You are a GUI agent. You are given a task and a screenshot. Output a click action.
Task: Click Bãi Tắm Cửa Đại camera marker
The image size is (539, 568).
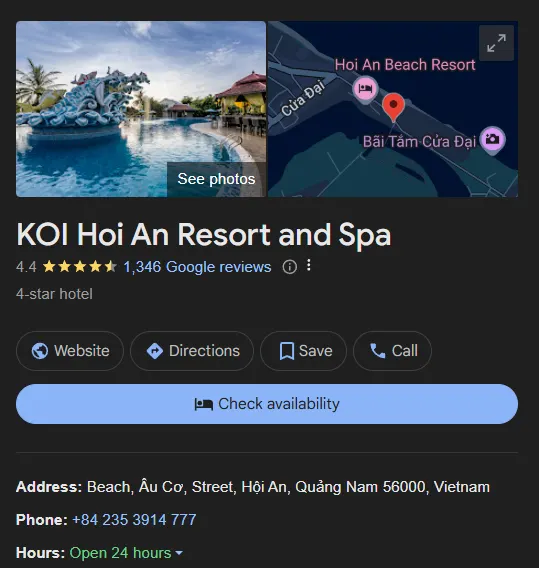click(492, 140)
